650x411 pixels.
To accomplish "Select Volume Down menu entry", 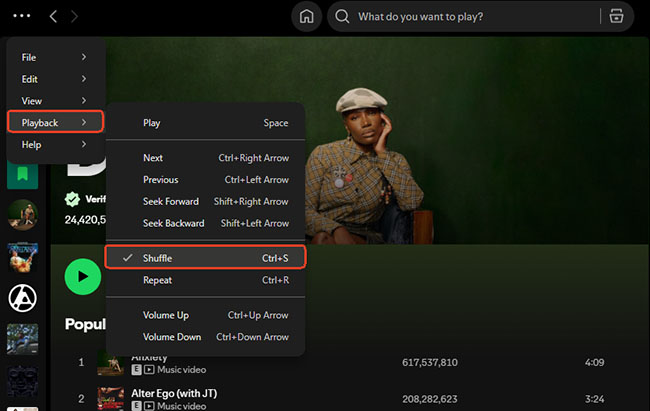I will click(x=206, y=337).
